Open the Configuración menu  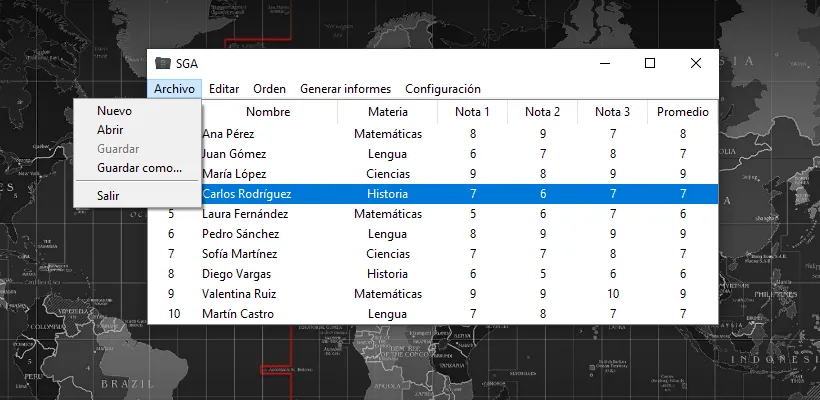click(442, 89)
